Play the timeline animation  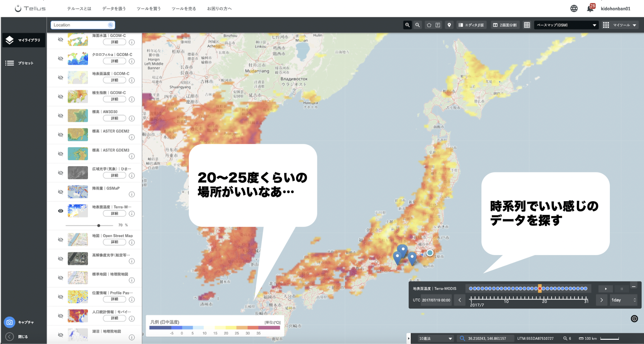(606, 289)
